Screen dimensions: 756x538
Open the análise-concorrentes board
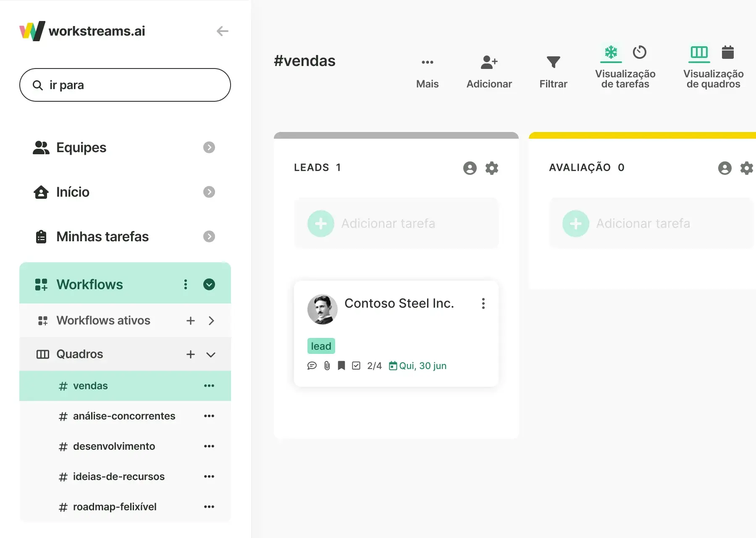point(124,416)
